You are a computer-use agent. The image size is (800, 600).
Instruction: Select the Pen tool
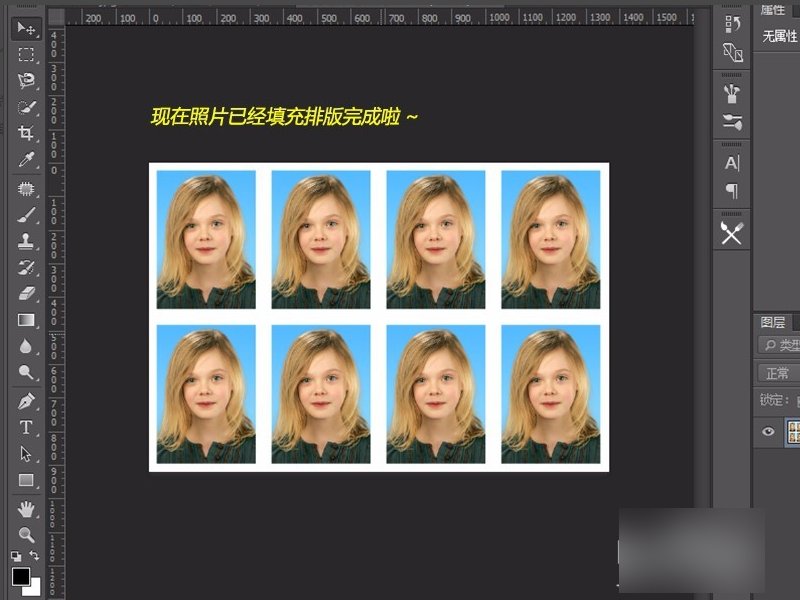[x=24, y=402]
